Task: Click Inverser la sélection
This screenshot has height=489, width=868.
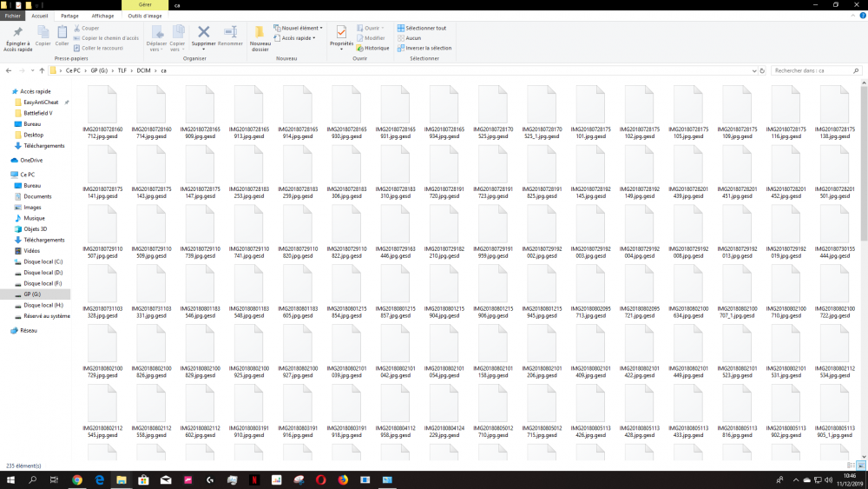Action: pyautogui.click(x=428, y=48)
